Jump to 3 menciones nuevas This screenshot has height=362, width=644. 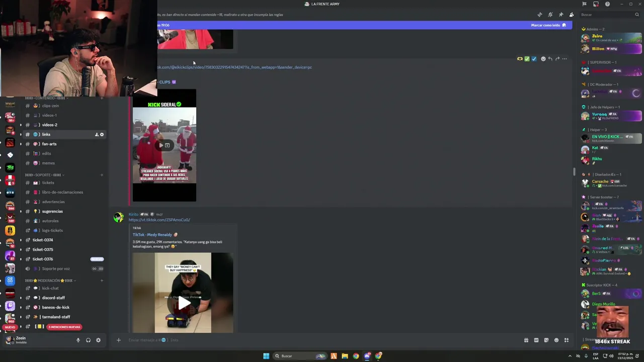pyautogui.click(x=64, y=327)
